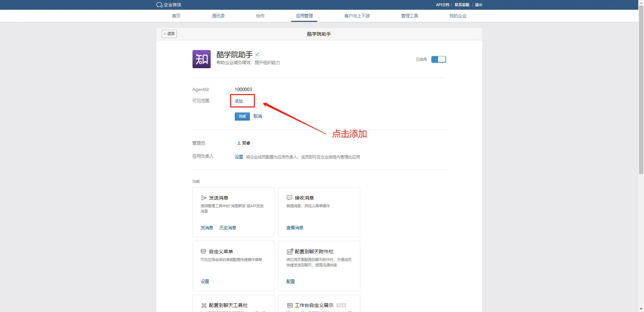Click the edit pencil next to 酷学院助手
644x312 pixels.
point(257,54)
